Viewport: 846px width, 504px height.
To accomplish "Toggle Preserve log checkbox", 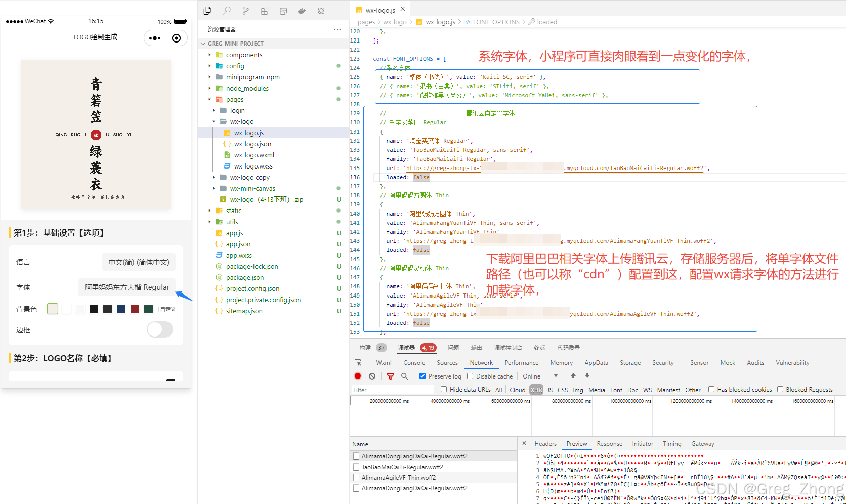I will click(x=422, y=376).
